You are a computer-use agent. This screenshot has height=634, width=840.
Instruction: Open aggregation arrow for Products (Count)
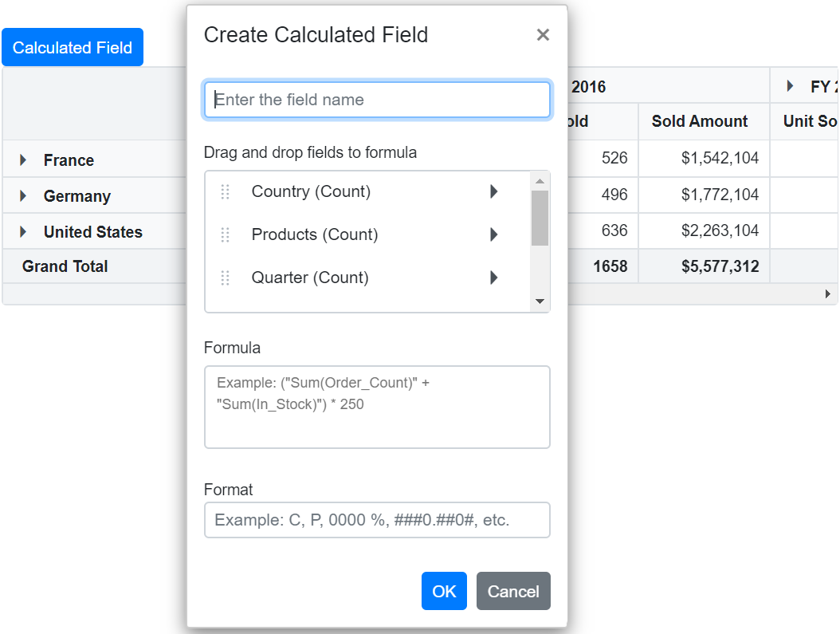(x=494, y=234)
